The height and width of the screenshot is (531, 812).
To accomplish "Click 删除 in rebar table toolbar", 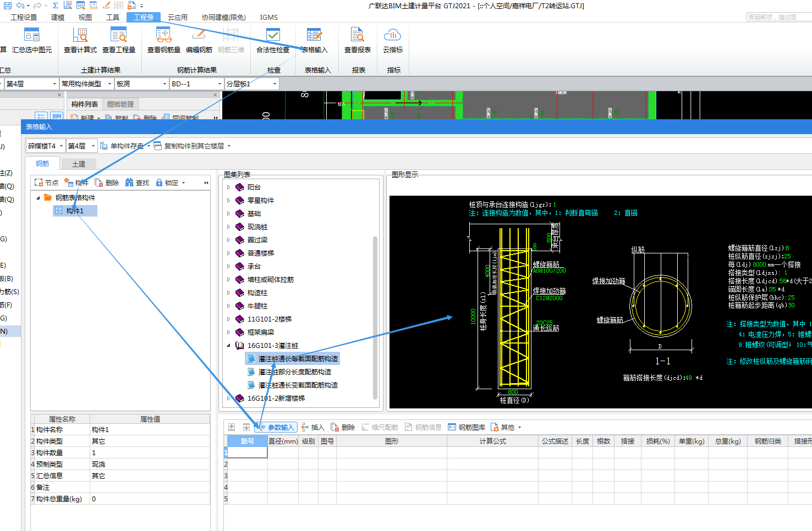I will 343,427.
